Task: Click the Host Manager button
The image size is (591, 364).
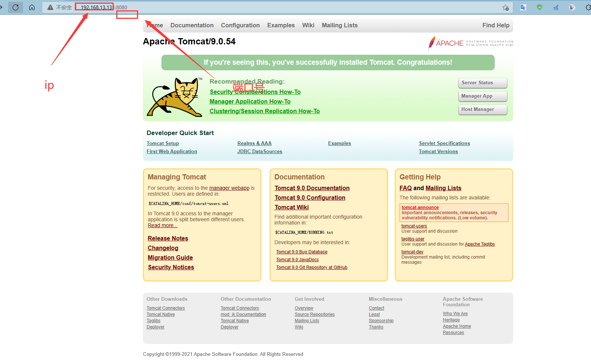Action: click(x=483, y=109)
